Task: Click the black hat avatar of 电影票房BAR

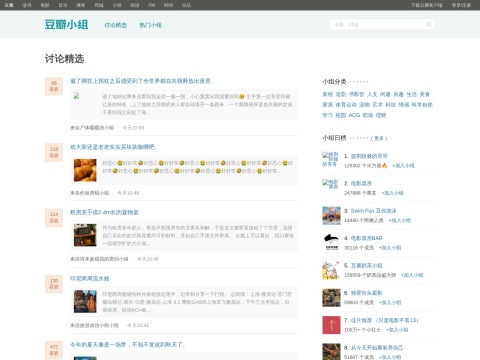Action: click(x=331, y=243)
